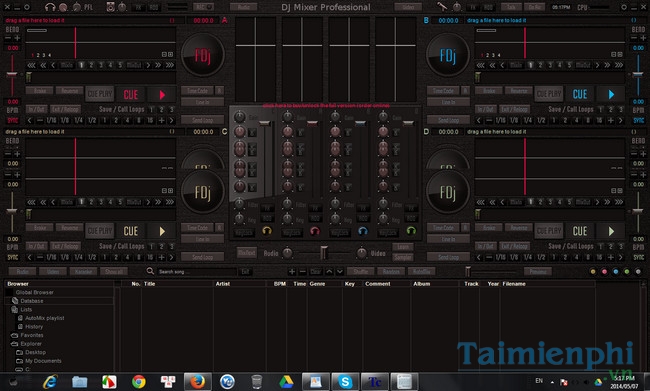Enable the blue headphone cue on mixer channel three

coord(363,231)
